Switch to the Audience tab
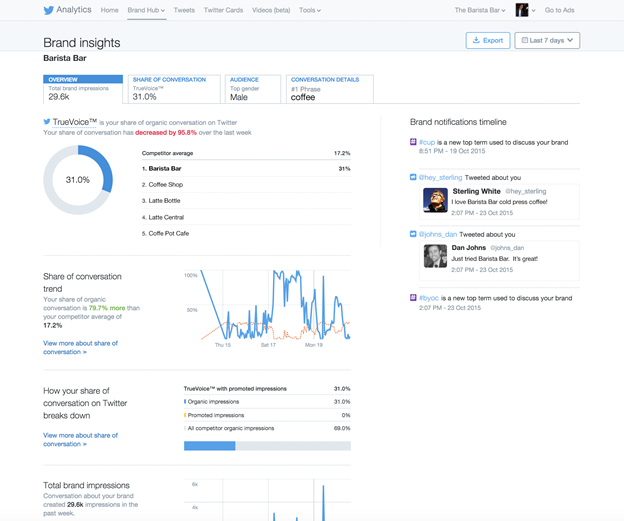Viewport: 624px width, 521px height. (x=253, y=89)
